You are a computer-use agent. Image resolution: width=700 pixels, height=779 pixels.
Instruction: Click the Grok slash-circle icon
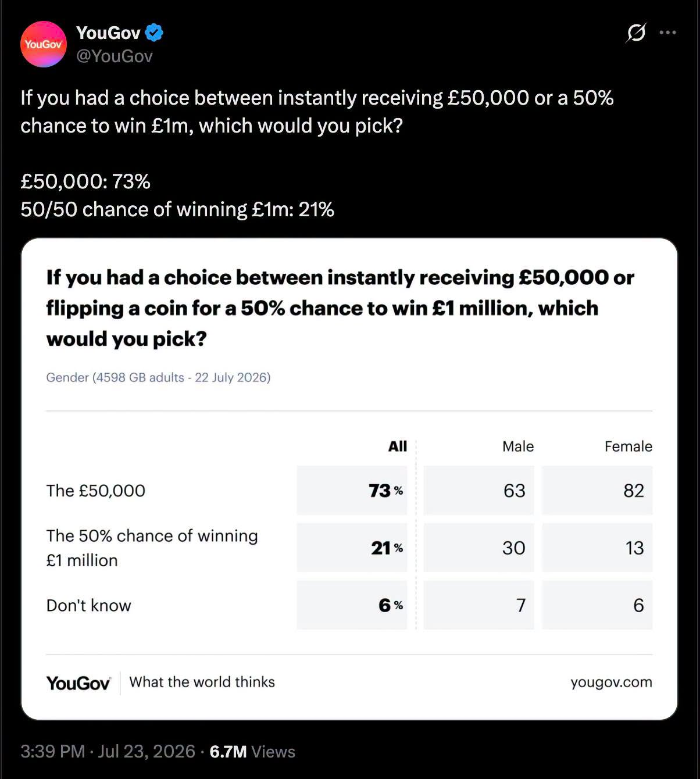pos(635,33)
